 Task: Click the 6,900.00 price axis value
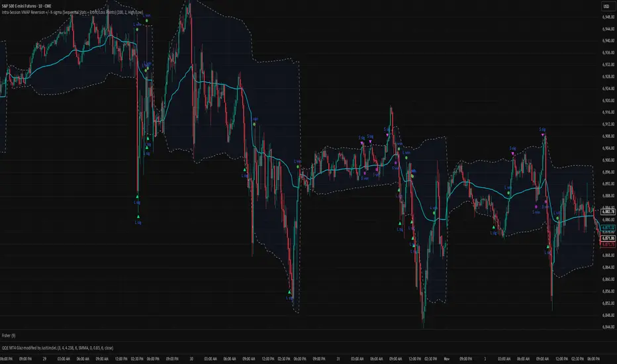(608, 160)
